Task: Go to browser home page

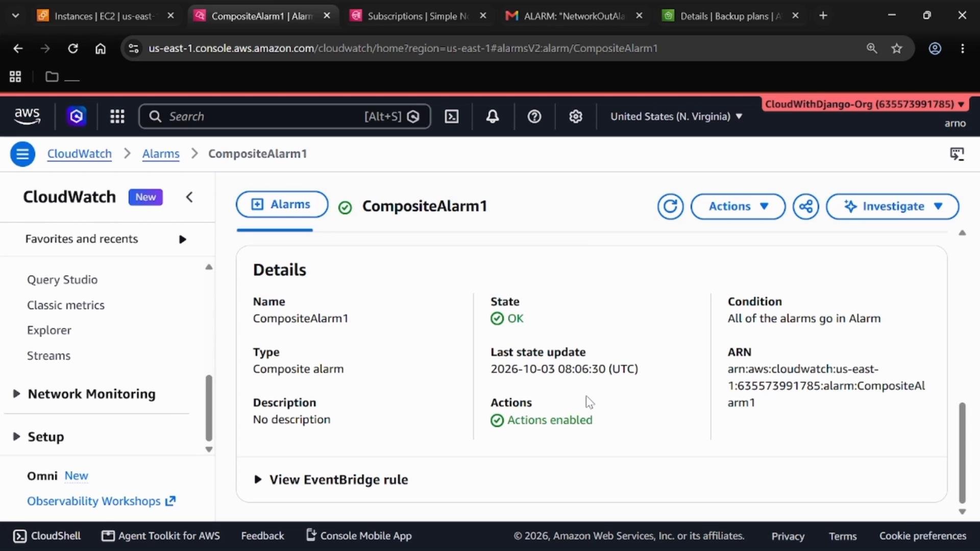Action: (x=101, y=48)
